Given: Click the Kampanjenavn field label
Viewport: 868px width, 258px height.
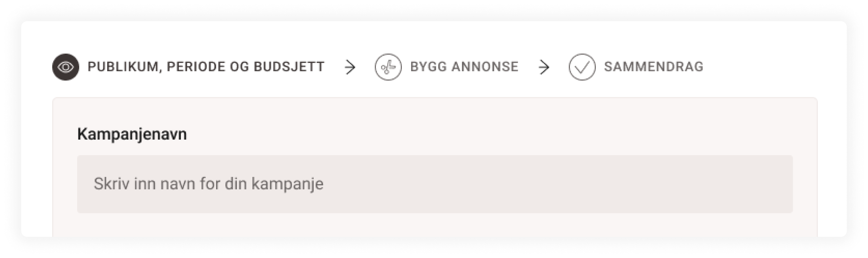Looking at the screenshot, I should point(132,134).
